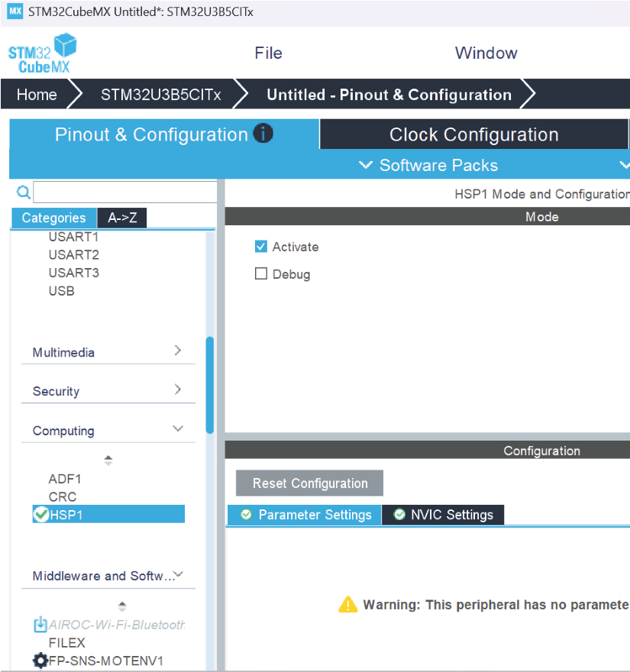Collapse the Middleware and Software category
The height and width of the screenshot is (672, 630).
(108, 575)
